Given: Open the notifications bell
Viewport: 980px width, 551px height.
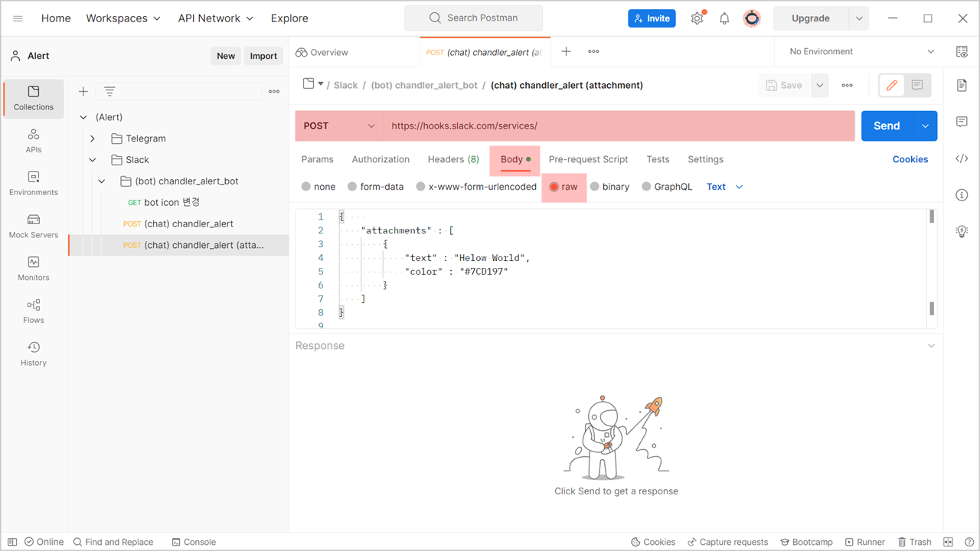Looking at the screenshot, I should click(x=724, y=18).
